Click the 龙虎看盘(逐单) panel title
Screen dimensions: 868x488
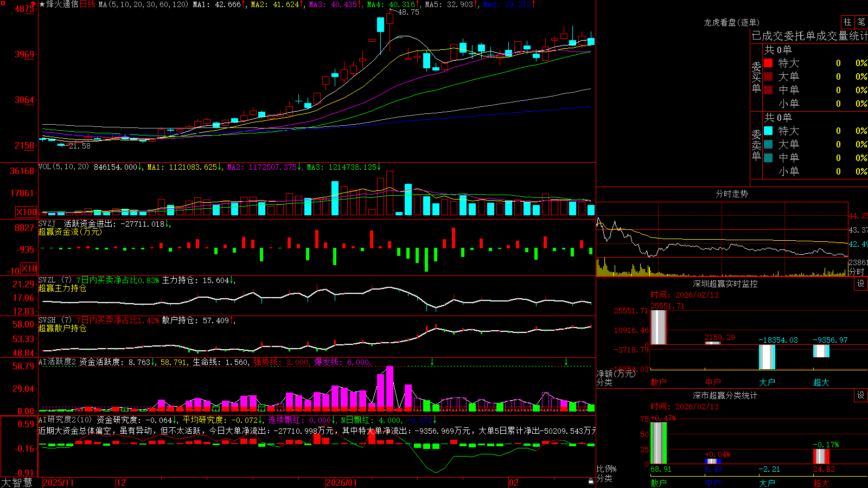tap(731, 22)
